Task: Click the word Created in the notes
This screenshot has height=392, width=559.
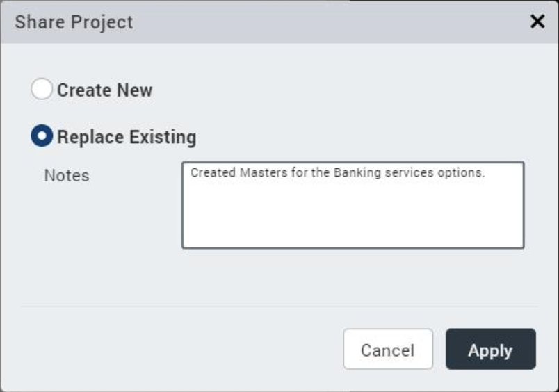Action: (x=213, y=173)
